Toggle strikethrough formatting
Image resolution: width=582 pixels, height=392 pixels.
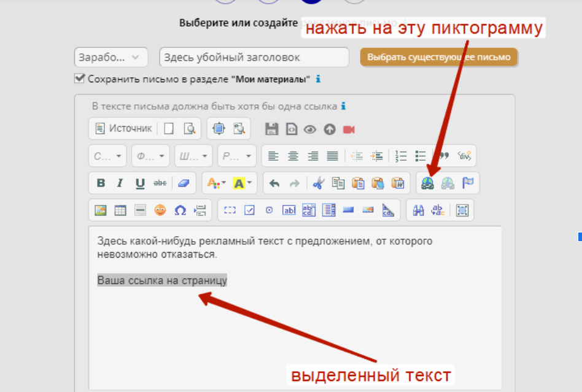(160, 183)
